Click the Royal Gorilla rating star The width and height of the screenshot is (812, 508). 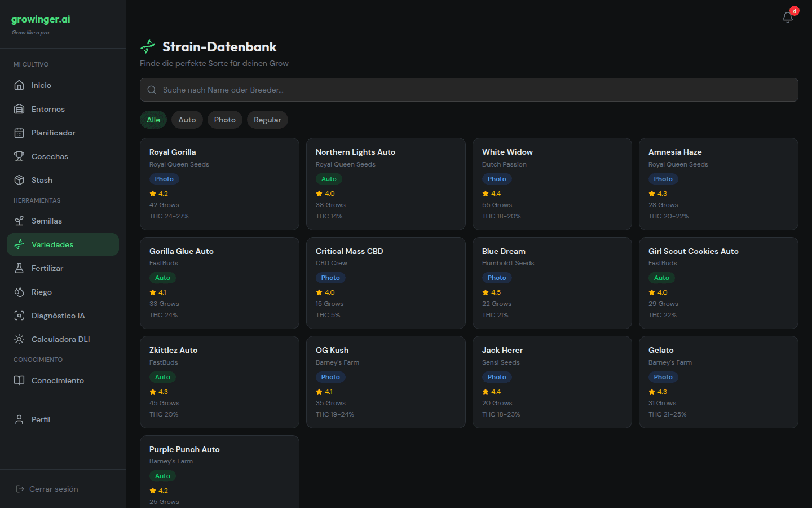pos(153,194)
